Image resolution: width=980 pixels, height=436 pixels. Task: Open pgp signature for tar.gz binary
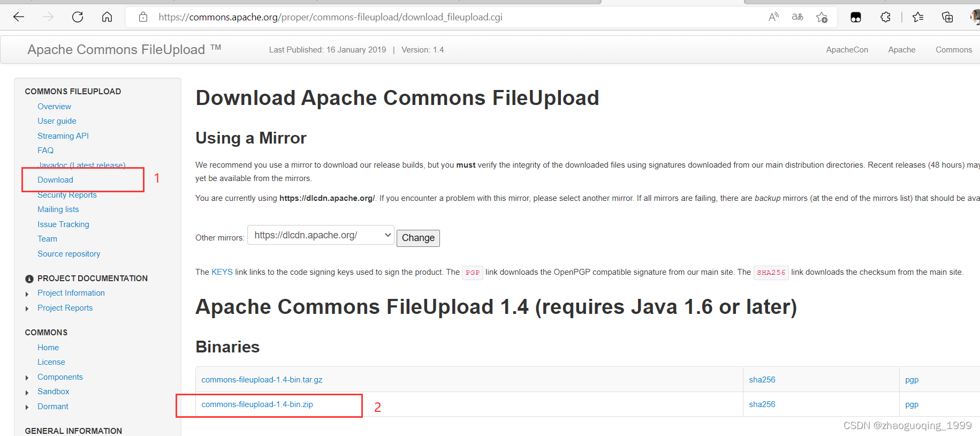(x=911, y=380)
